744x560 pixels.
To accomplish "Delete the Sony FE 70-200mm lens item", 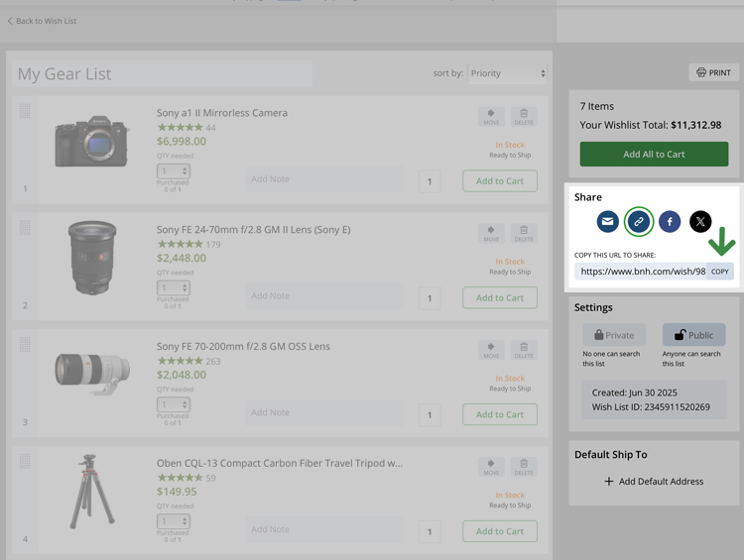I will click(524, 350).
